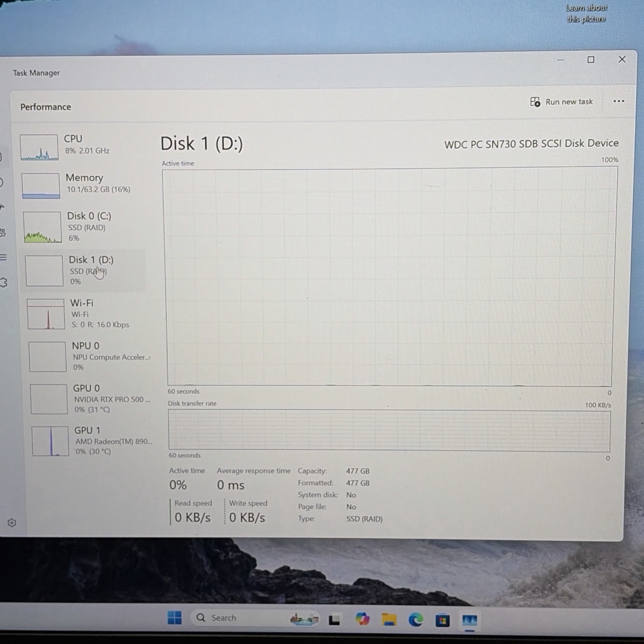Click the taskbar Search box
Screen dimensions: 644x644
coord(256,618)
